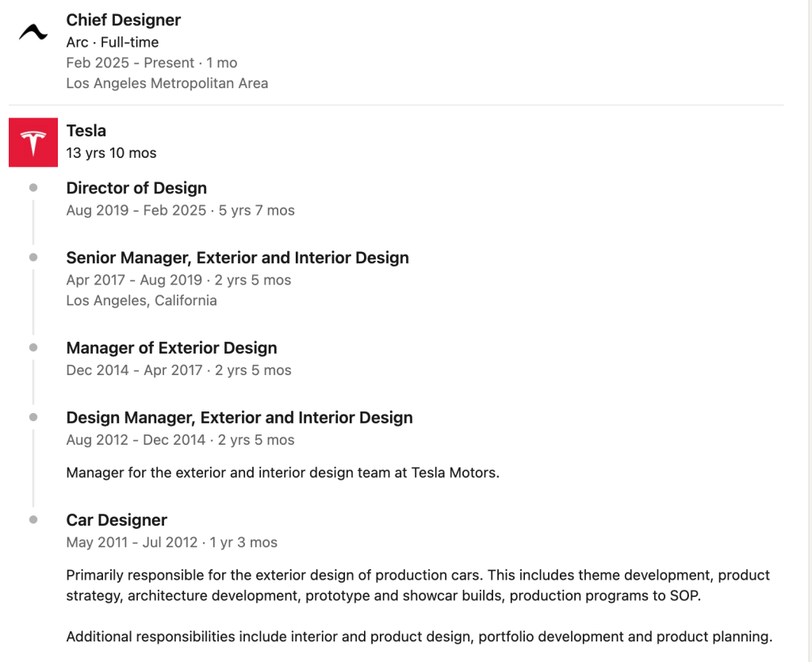The width and height of the screenshot is (812, 662).
Task: Click Design Manager, Exterior and Interior Design title
Action: pos(239,418)
